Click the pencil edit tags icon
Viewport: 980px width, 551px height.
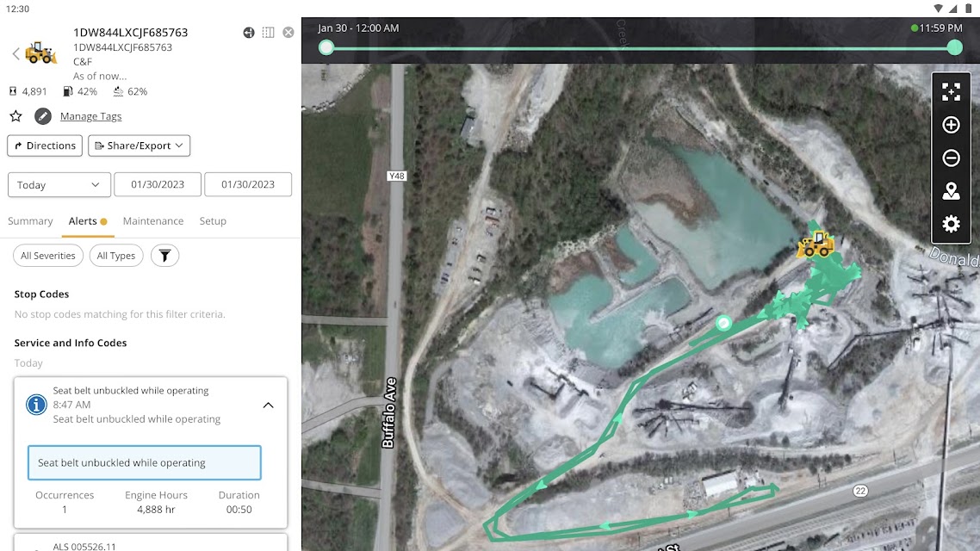coord(42,116)
